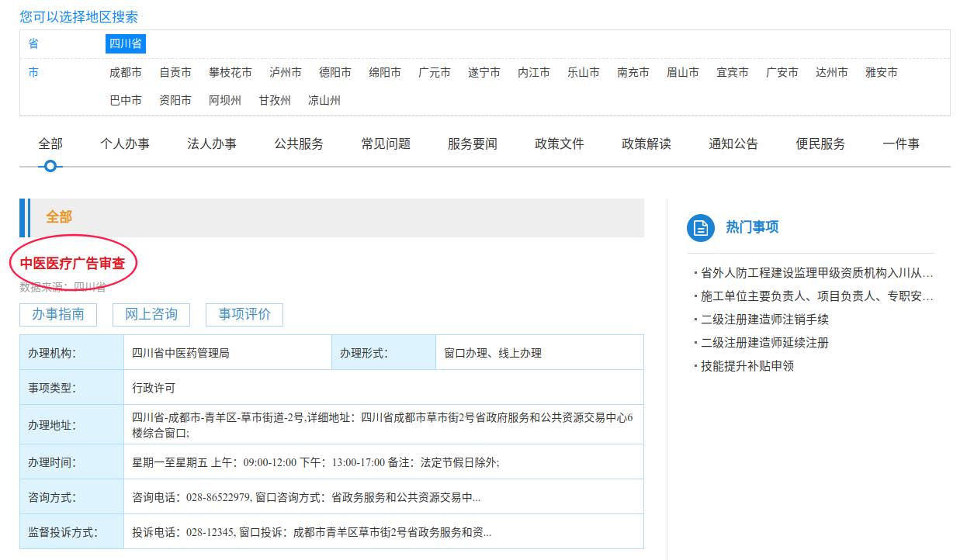Open 省外人防工程建设监理 hot item link
This screenshot has height=560, width=967.
[816, 273]
